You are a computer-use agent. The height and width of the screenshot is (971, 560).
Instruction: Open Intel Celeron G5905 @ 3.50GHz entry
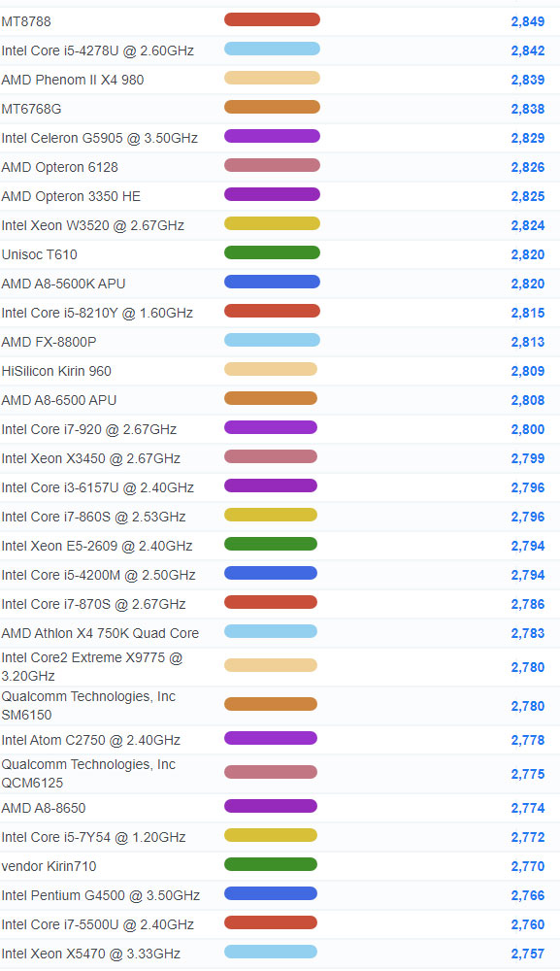(100, 138)
